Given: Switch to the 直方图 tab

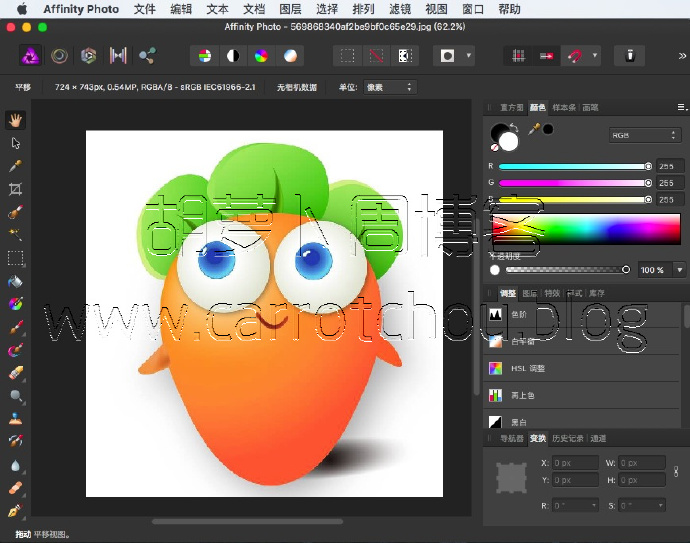Looking at the screenshot, I should pyautogui.click(x=511, y=107).
